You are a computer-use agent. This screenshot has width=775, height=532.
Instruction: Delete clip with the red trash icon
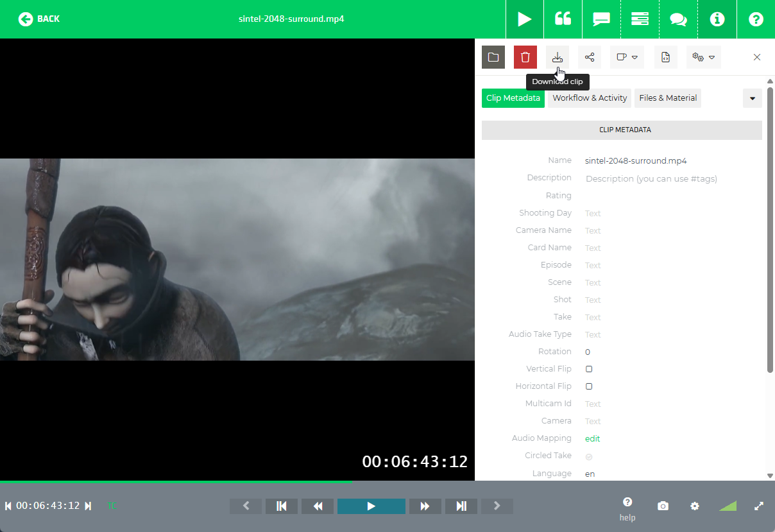(x=525, y=57)
